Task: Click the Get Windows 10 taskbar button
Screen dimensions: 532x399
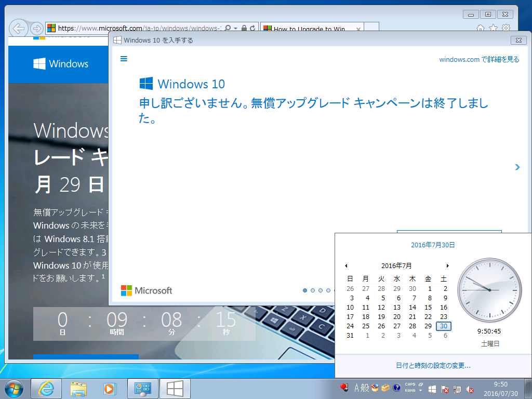Action: pyautogui.click(x=175, y=389)
